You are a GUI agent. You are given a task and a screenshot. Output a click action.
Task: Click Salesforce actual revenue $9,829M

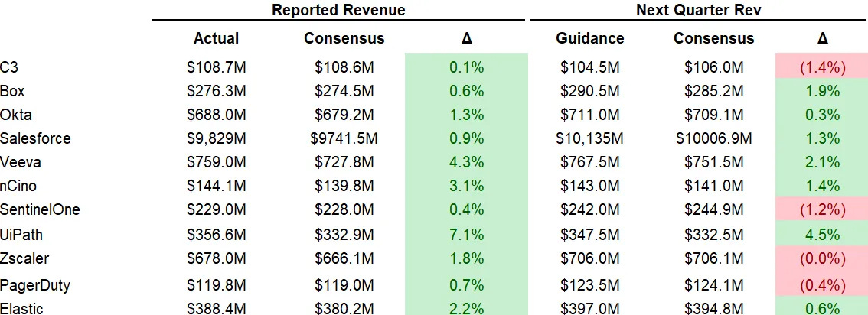coord(217,138)
